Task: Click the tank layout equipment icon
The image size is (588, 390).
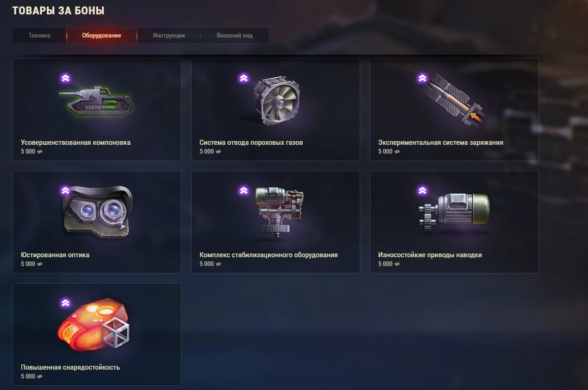Action: coord(96,99)
